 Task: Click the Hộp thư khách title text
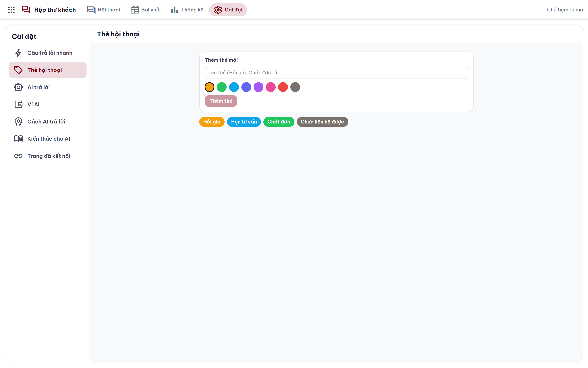pyautogui.click(x=55, y=10)
